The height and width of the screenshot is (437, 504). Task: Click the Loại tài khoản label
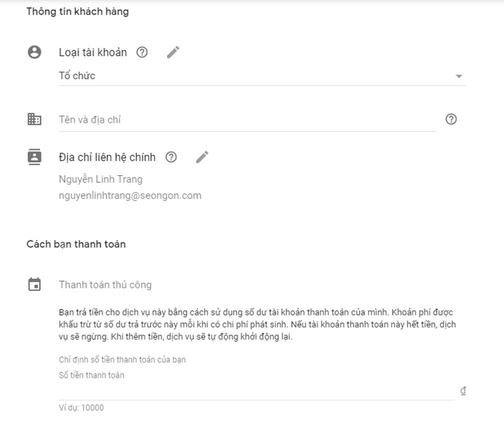93,52
